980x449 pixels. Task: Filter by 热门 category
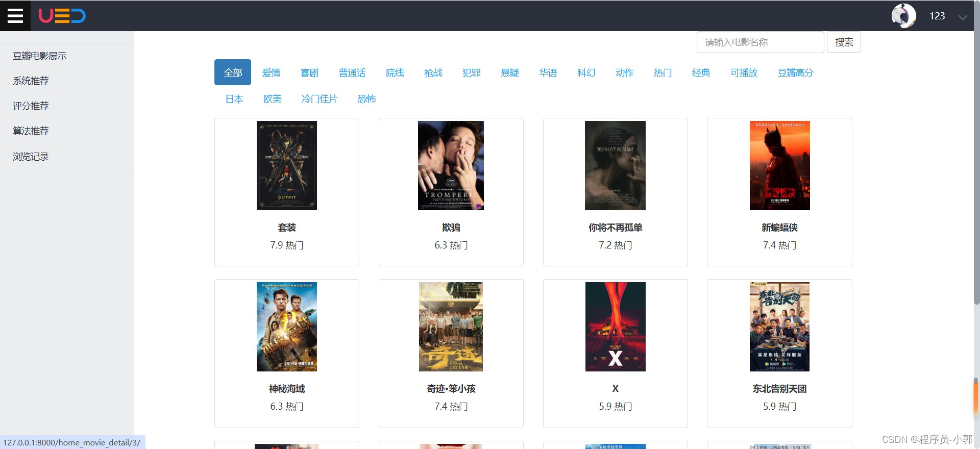click(663, 72)
